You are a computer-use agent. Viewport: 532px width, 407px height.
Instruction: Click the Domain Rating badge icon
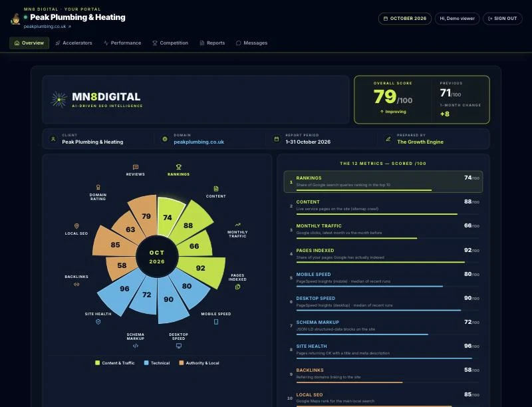[98, 188]
